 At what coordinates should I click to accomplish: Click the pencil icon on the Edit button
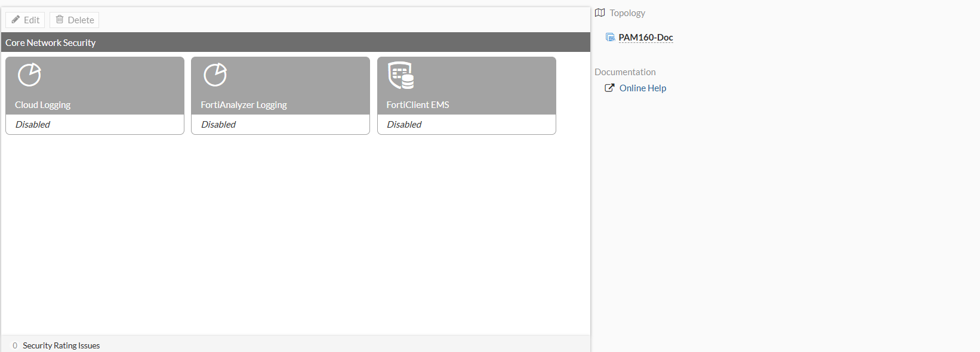pos(16,20)
